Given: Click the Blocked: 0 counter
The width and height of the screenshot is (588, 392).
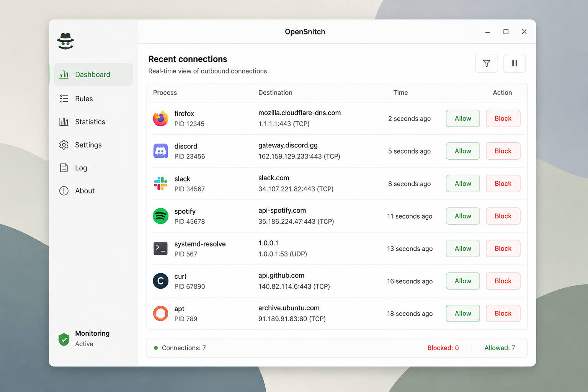Looking at the screenshot, I should 443,348.
